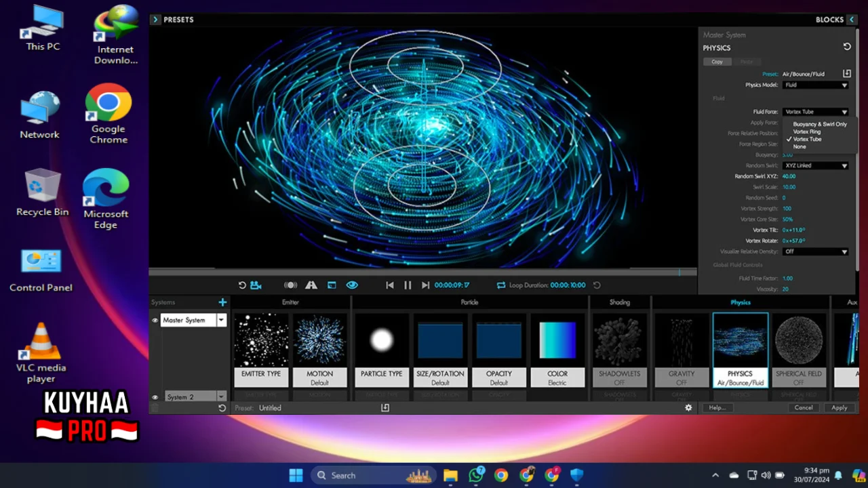Edit the Vortex Tilt value
The height and width of the screenshot is (488, 868).
pyautogui.click(x=793, y=230)
